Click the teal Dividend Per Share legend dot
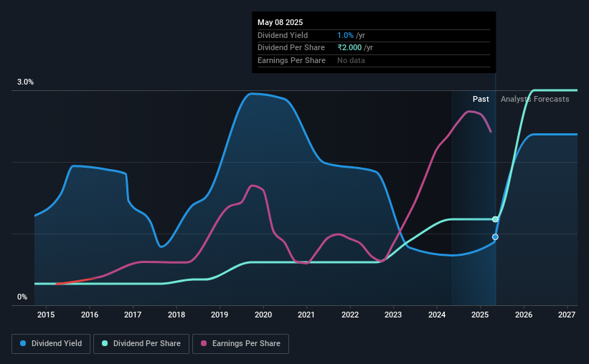 105,343
